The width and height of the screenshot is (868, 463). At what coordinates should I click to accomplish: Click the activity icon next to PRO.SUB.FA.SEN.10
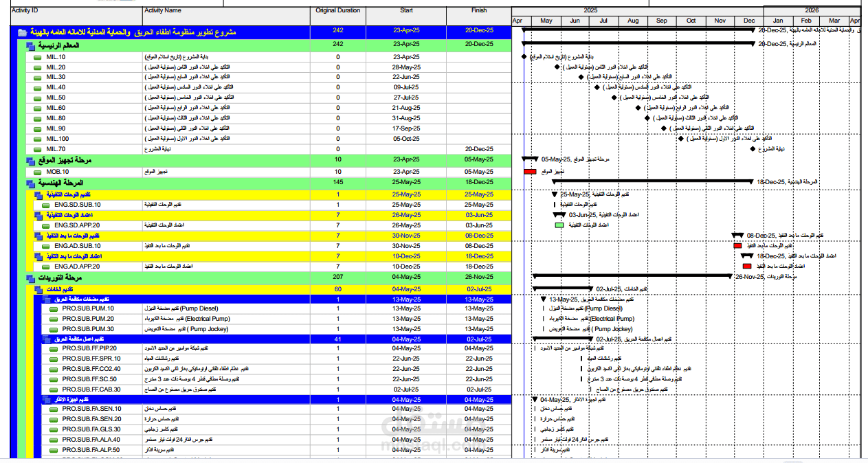[x=54, y=409]
